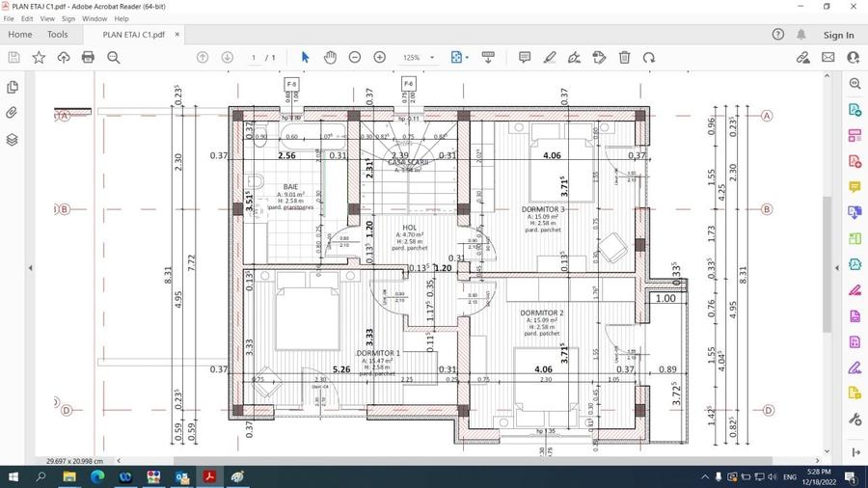Close the PLAN ETAJ C1.pdf tab
The height and width of the screenshot is (488, 868).
pos(175,35)
